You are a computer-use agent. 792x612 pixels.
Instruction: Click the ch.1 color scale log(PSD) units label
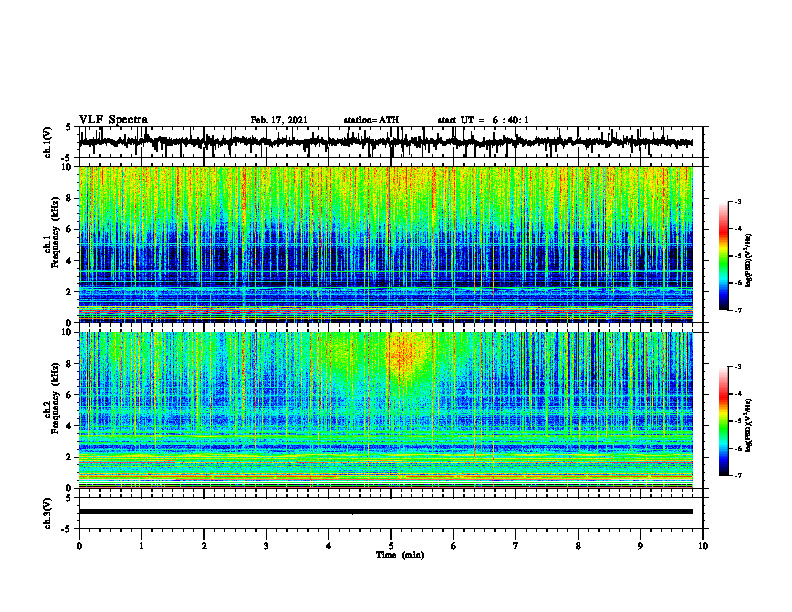click(x=749, y=260)
